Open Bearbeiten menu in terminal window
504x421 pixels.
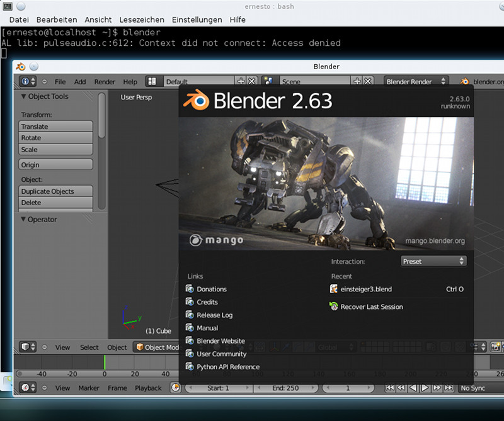(x=57, y=20)
